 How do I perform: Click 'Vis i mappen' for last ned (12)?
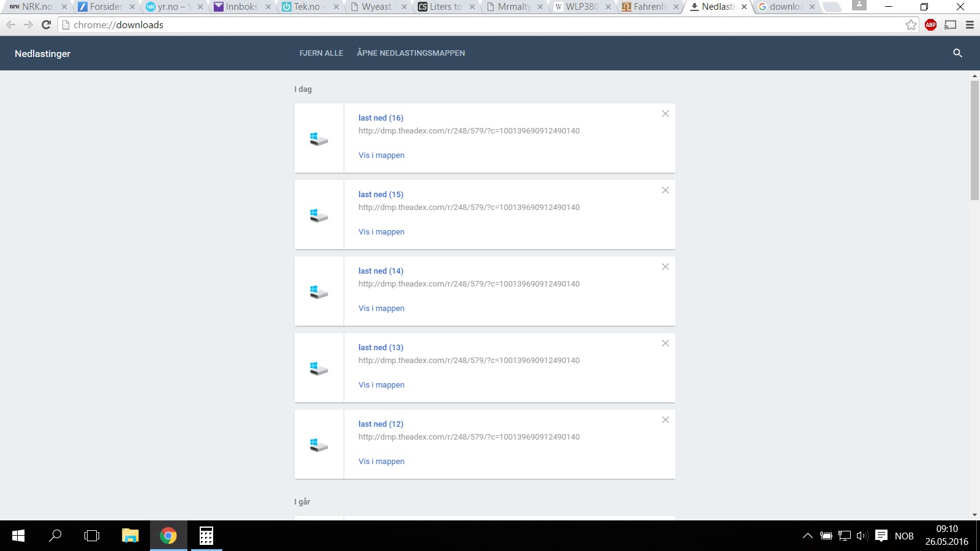(x=382, y=462)
